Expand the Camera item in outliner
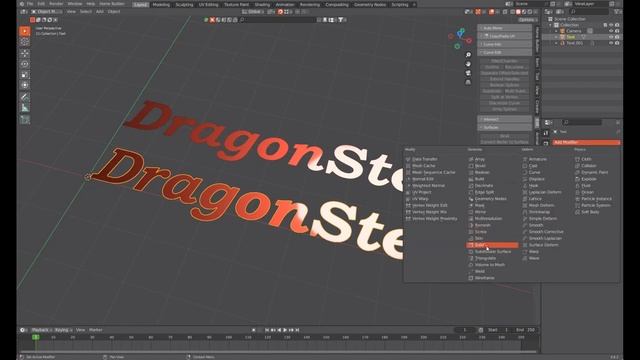Viewport: 640px width, 360px height. point(556,31)
